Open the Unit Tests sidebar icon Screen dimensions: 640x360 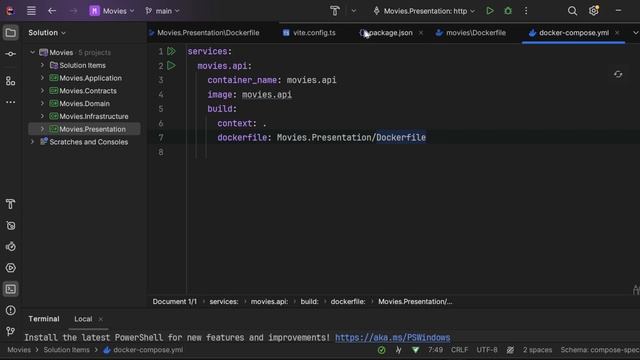[x=11, y=247]
